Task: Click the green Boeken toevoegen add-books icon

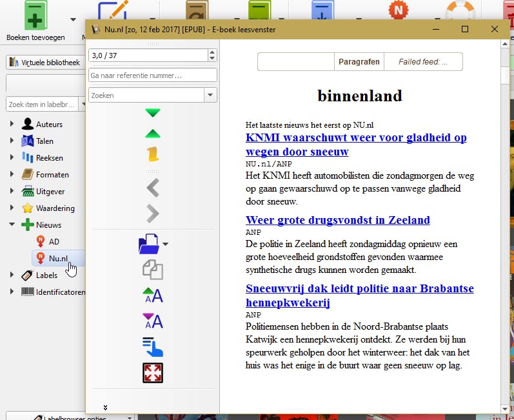Action: click(35, 15)
